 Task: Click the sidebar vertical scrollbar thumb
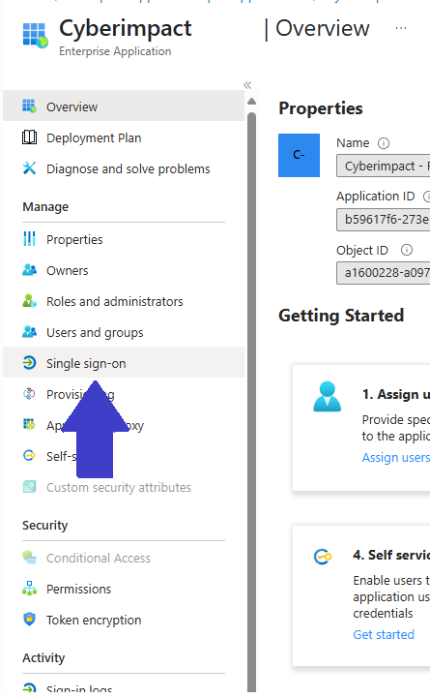[251, 400]
